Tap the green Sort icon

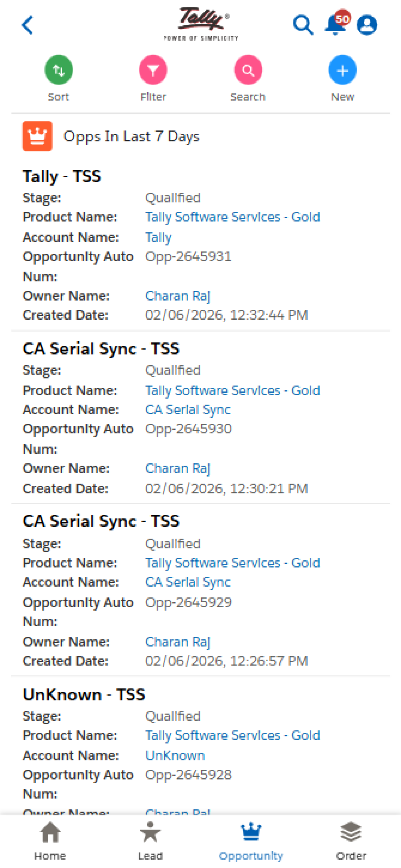click(59, 70)
